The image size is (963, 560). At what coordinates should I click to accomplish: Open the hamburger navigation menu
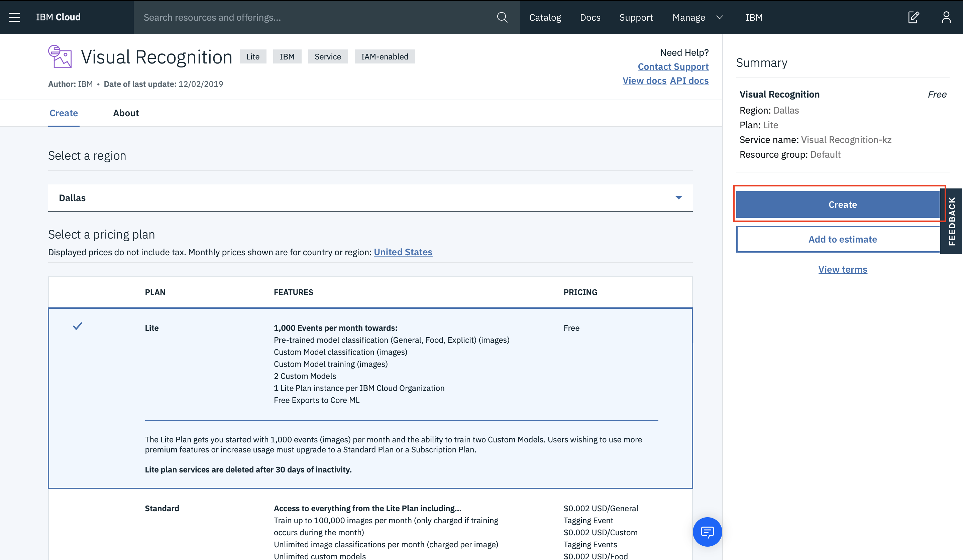(x=14, y=17)
